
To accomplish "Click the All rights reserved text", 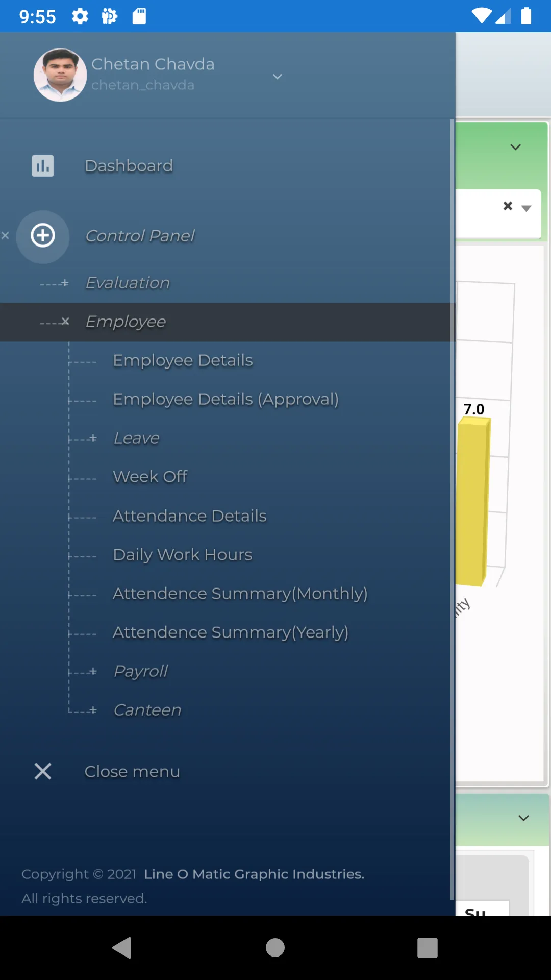I will 84,898.
